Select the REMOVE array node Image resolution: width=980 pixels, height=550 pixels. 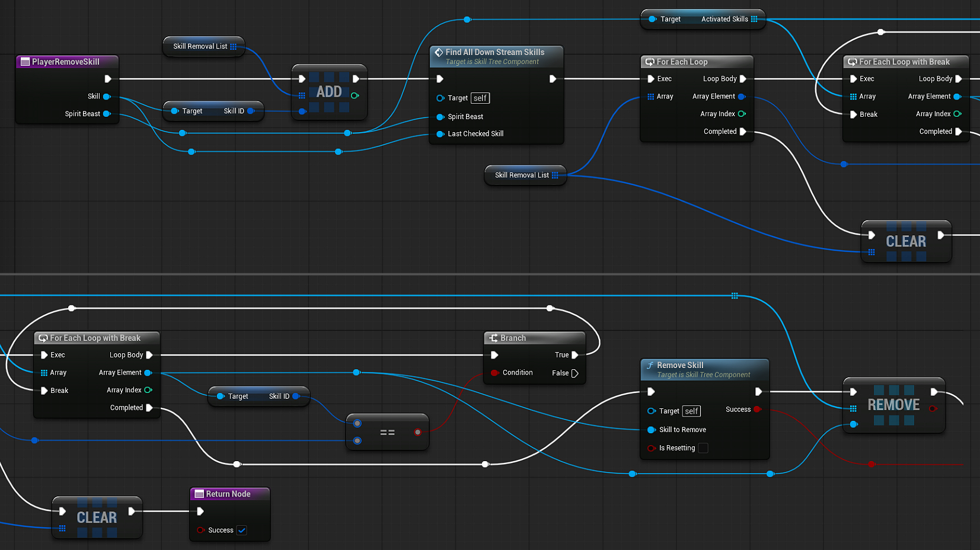click(x=893, y=405)
